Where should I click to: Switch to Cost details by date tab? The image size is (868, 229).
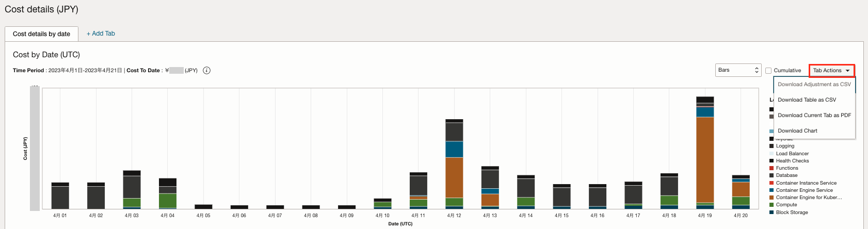pos(41,34)
